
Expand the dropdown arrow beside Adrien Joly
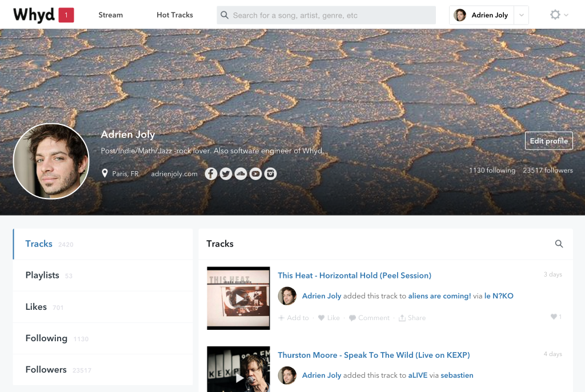click(x=521, y=15)
